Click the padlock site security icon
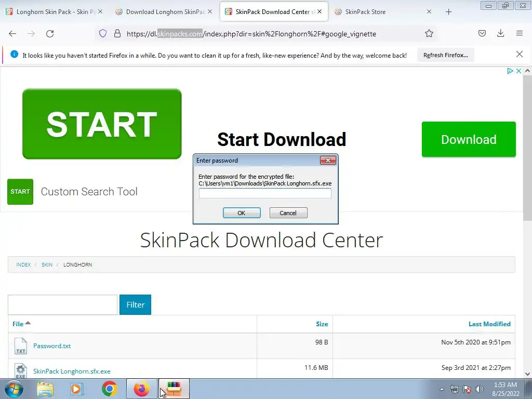This screenshot has height=399, width=532. (117, 33)
